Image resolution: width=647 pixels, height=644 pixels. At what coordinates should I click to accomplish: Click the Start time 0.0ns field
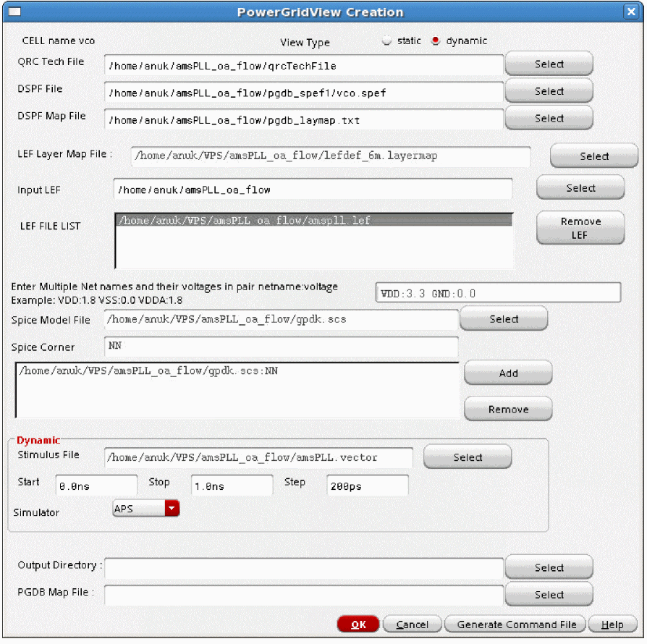click(x=96, y=485)
